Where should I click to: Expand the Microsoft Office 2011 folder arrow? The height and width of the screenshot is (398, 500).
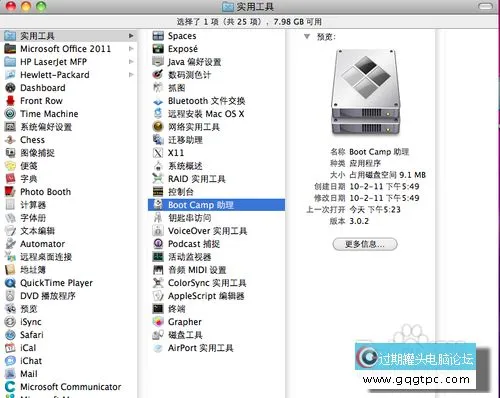pyautogui.click(x=131, y=49)
